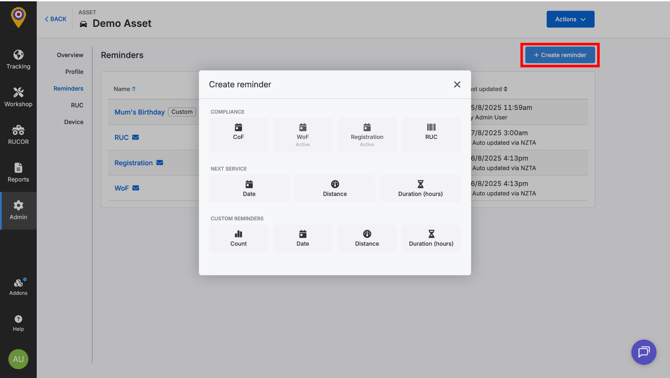Click the envelope icon beside WoF

(x=135, y=188)
